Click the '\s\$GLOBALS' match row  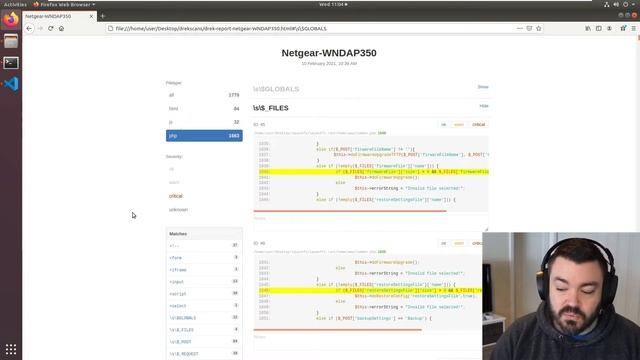point(204,318)
